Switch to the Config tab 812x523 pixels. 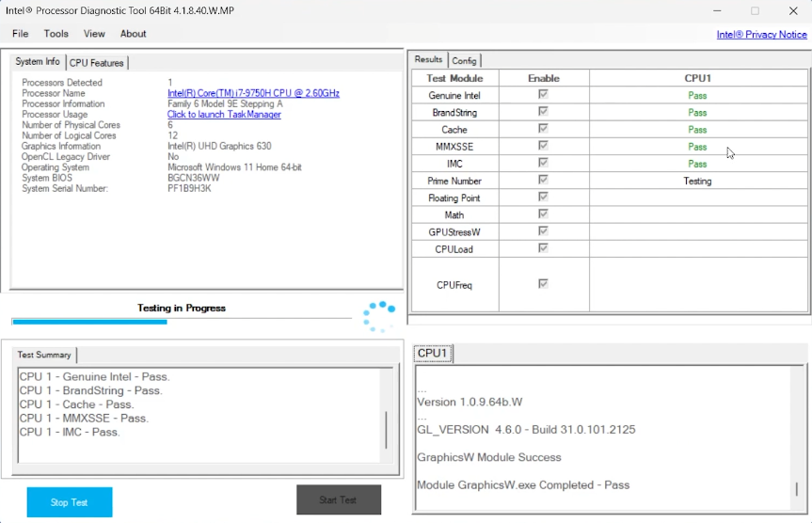464,60
